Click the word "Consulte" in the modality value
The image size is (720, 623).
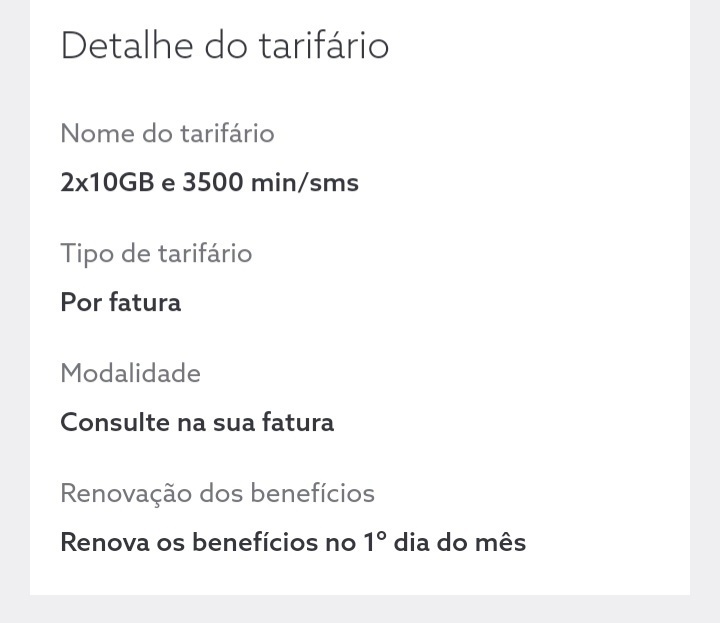[115, 422]
